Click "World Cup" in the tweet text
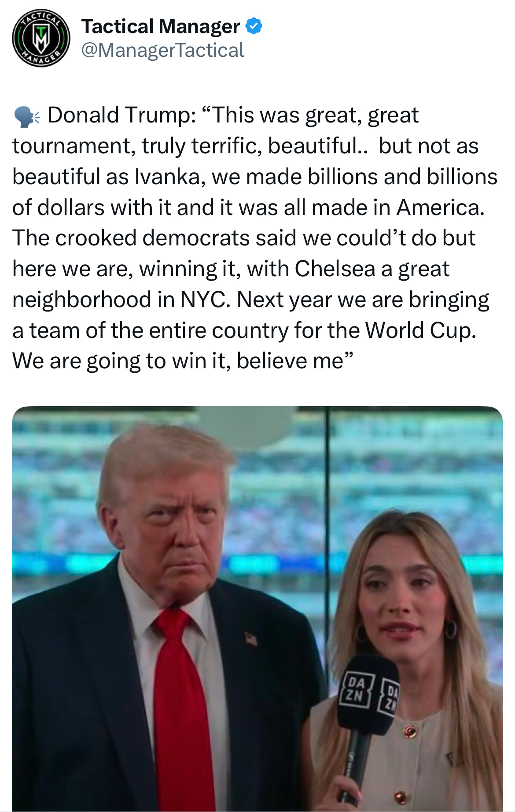This screenshot has width=515, height=812. click(x=421, y=330)
